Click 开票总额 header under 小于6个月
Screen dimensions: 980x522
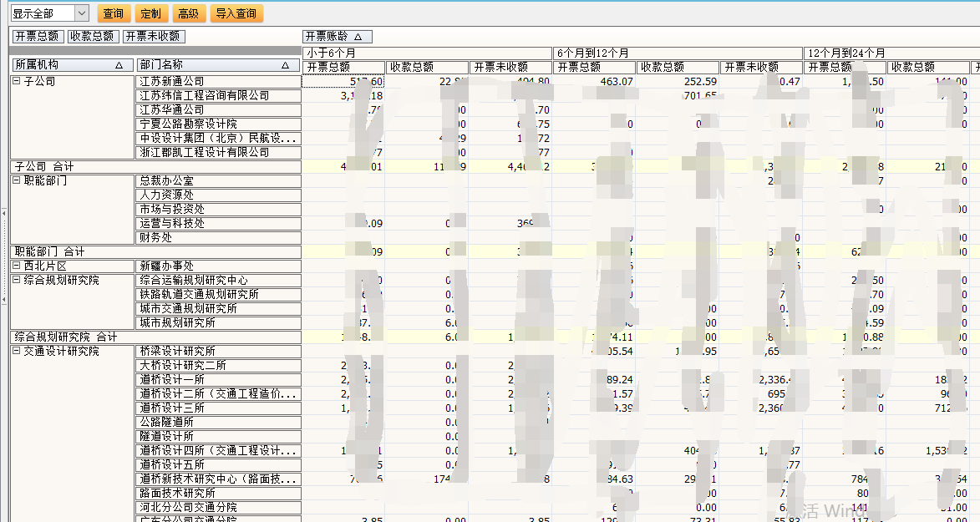343,67
